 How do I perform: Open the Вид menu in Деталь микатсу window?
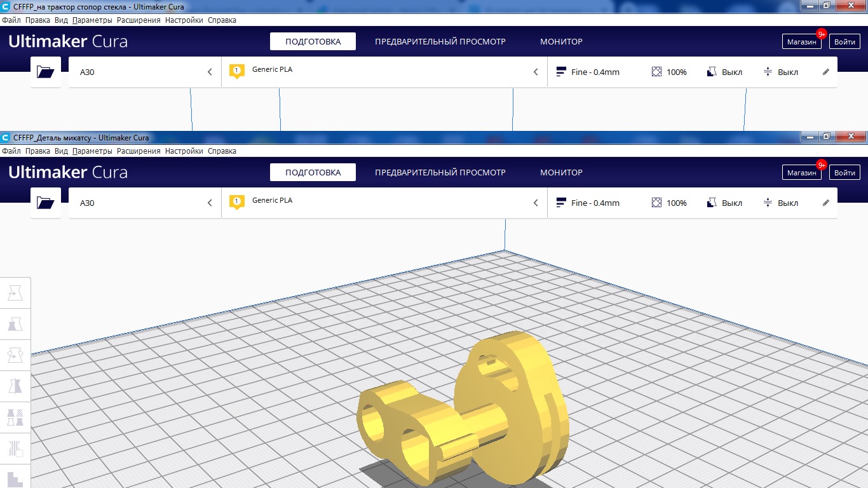[61, 151]
